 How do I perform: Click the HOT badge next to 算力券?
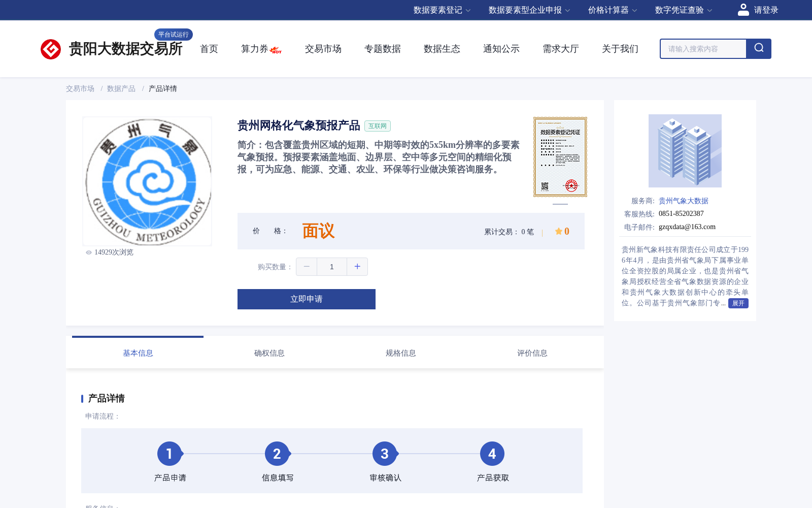(276, 50)
